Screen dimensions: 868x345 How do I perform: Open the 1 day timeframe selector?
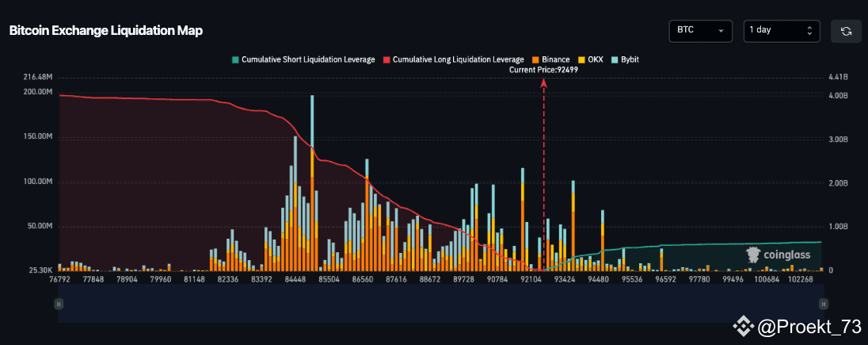[x=781, y=31]
